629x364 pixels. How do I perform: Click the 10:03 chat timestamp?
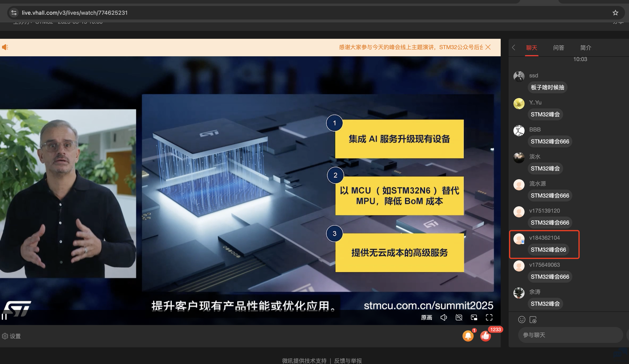pyautogui.click(x=580, y=59)
